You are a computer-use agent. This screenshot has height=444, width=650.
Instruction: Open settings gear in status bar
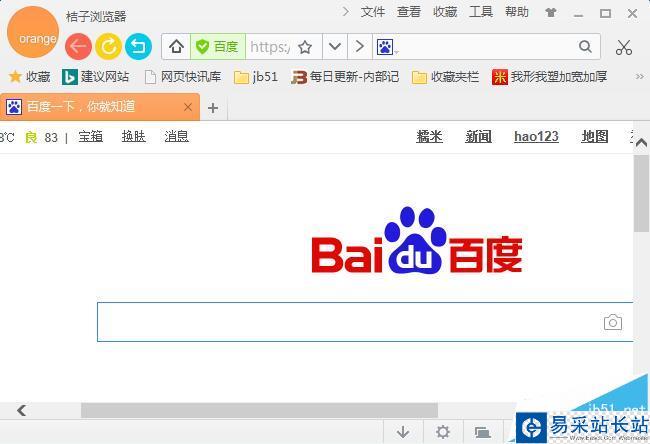(x=443, y=432)
